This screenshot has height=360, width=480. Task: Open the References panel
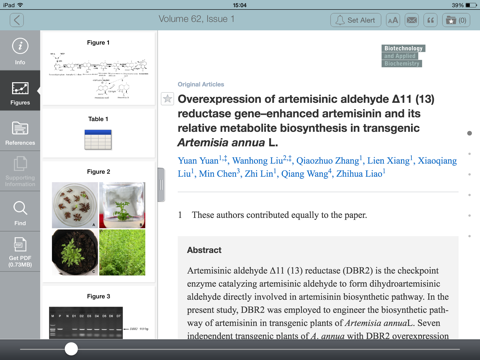pyautogui.click(x=20, y=131)
